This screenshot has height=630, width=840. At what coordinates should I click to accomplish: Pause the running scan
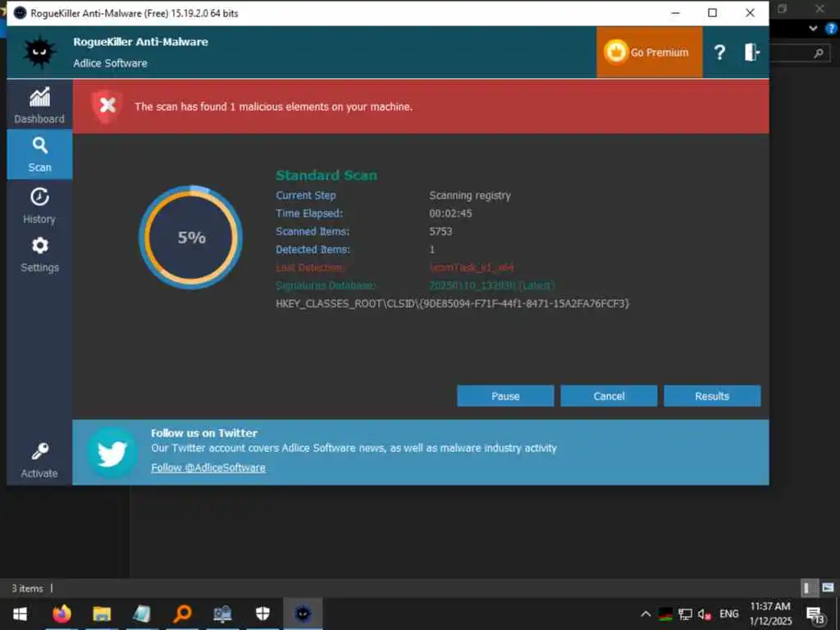[x=505, y=396]
